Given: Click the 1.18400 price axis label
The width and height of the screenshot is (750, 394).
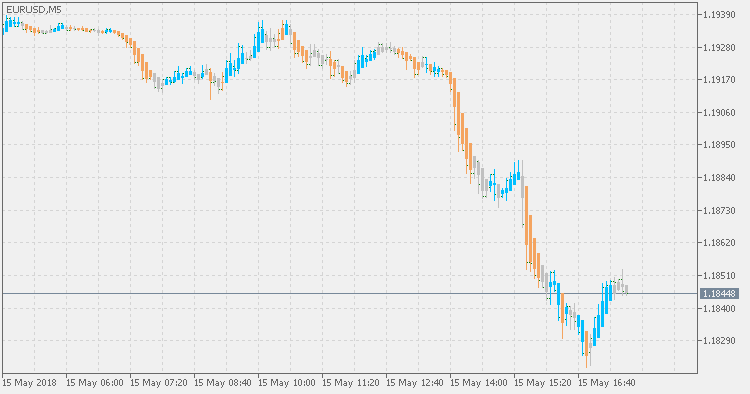Looking at the screenshot, I should (x=719, y=308).
